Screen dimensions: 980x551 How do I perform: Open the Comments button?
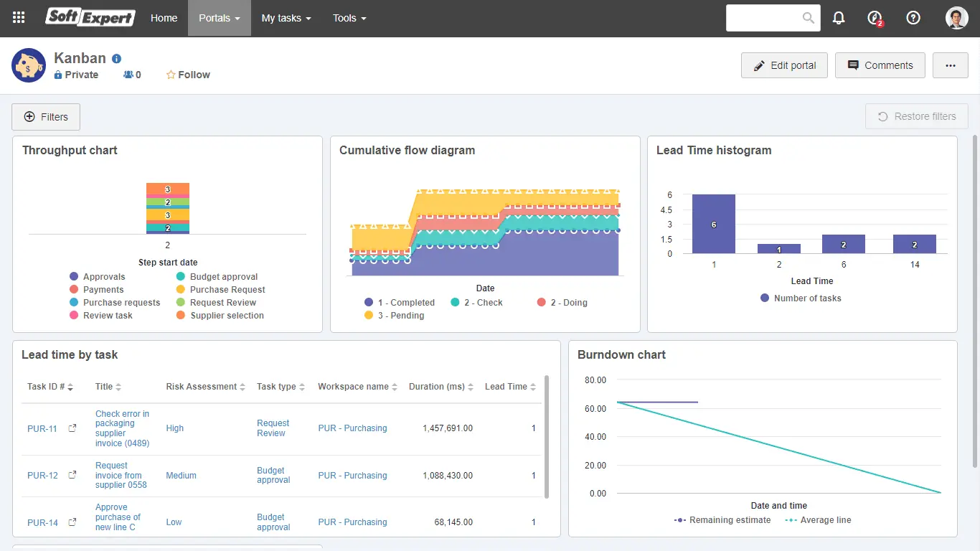(x=880, y=65)
